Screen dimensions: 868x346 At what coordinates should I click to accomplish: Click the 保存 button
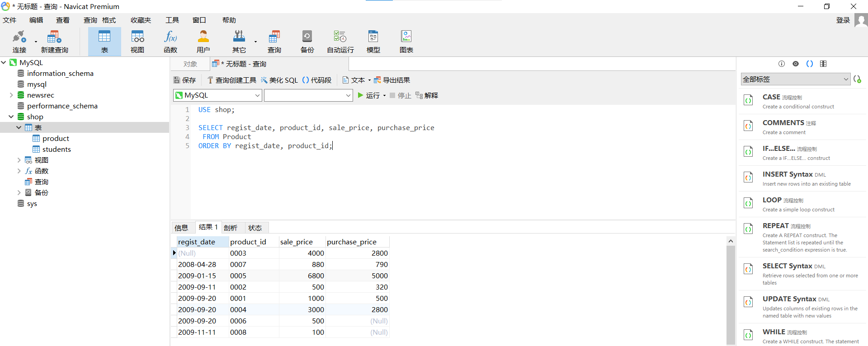184,80
